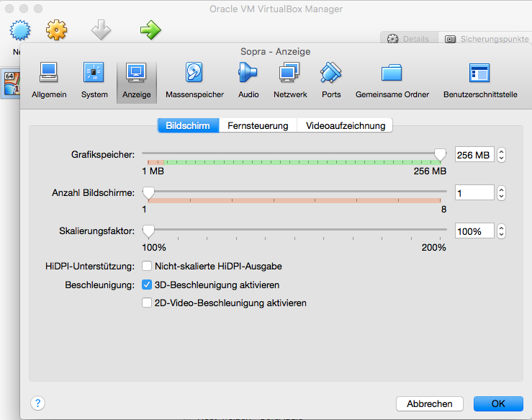Click the Grafikspeicher slider handle
Image resolution: width=532 pixels, height=420 pixels.
[x=440, y=155]
